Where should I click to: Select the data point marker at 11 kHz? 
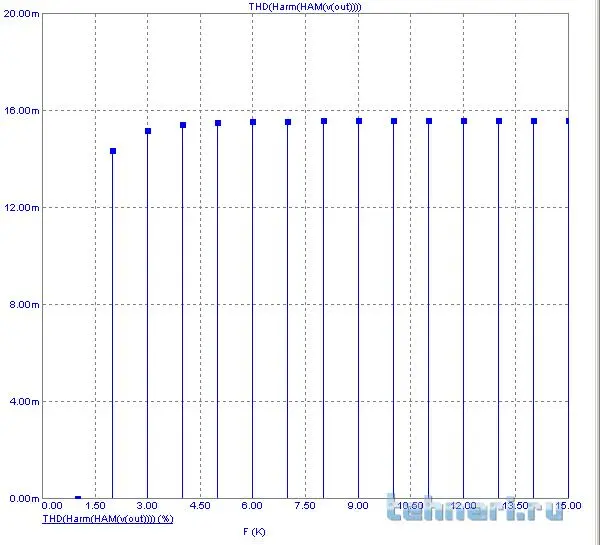tap(429, 121)
